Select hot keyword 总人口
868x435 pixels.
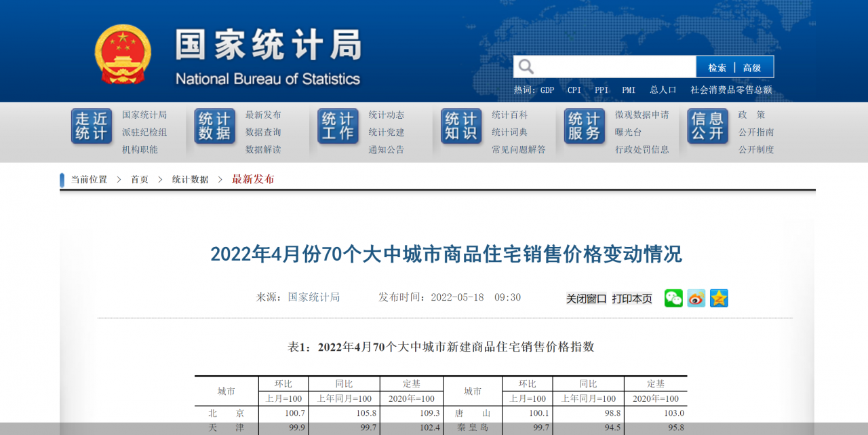[x=663, y=90]
